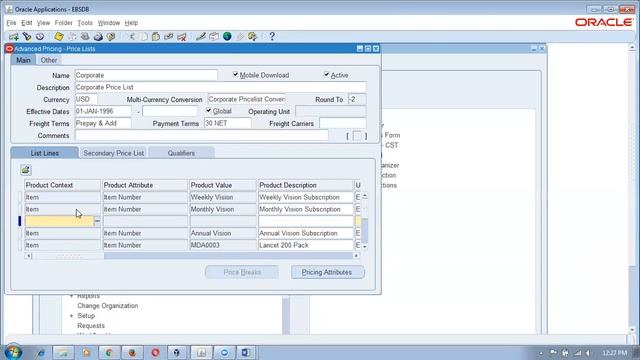640x360 pixels.
Task: Select the Main tab
Action: click(x=23, y=60)
